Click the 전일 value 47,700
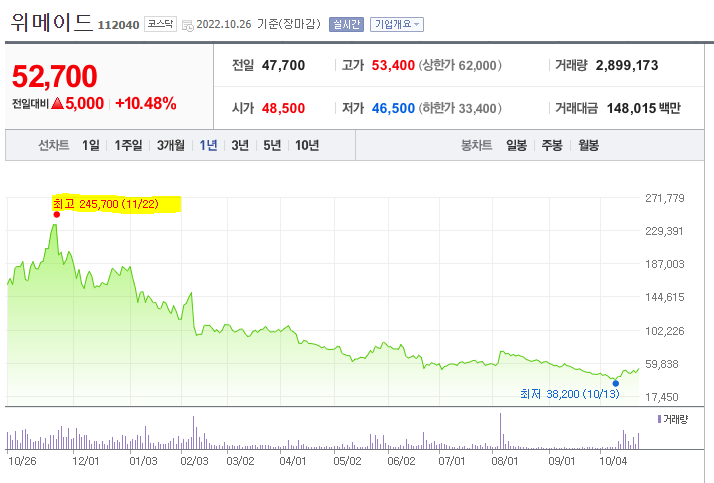 283,65
